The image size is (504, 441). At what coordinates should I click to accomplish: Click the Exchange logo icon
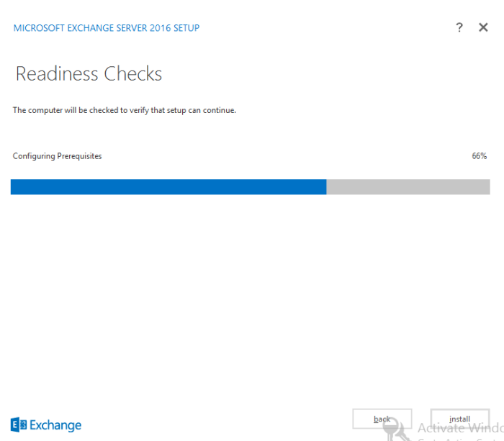pos(19,425)
